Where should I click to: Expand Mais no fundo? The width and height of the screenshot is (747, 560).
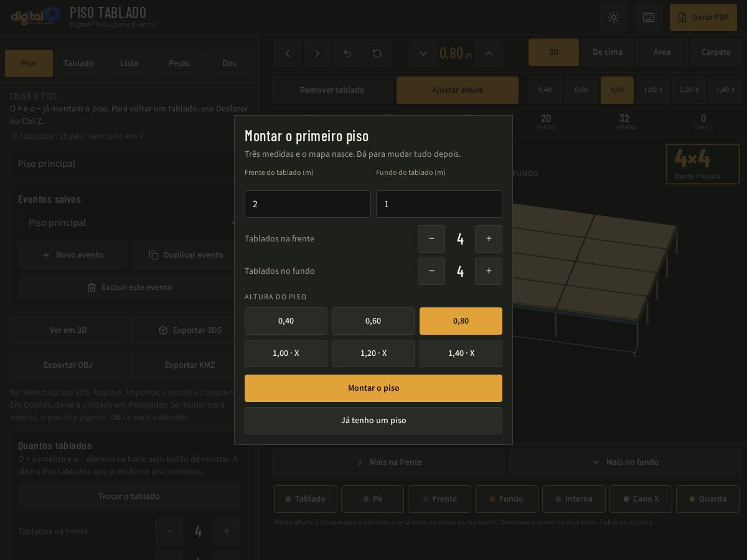point(625,462)
